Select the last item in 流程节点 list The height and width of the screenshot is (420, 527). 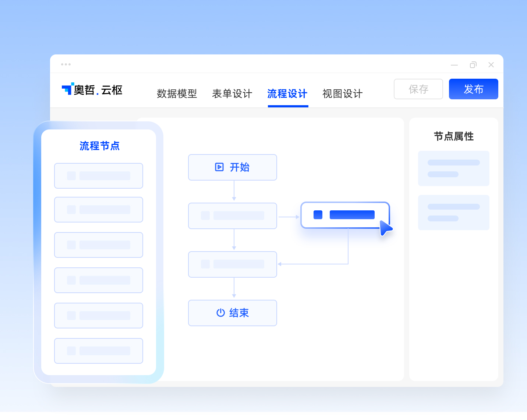[99, 351]
